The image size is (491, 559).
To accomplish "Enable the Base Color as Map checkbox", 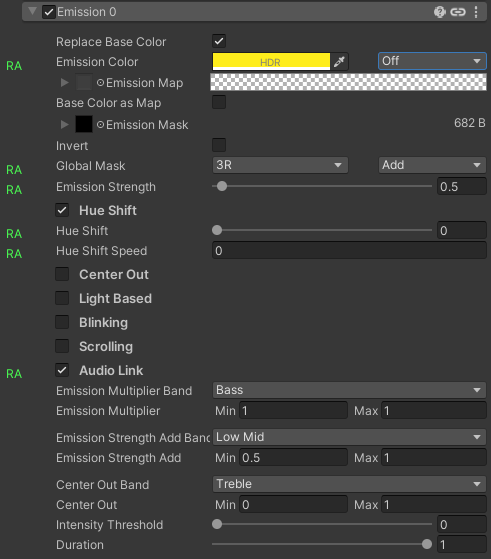I will click(219, 102).
